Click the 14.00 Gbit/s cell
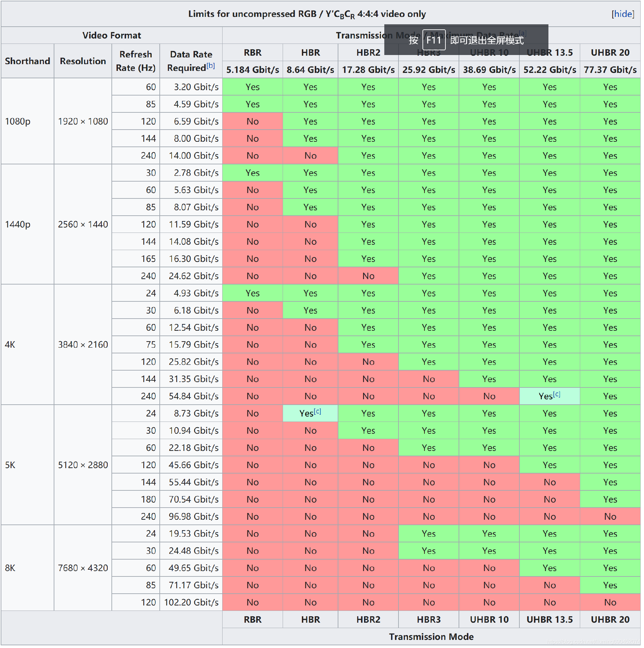Screen dimensions: 644x648 [191, 156]
